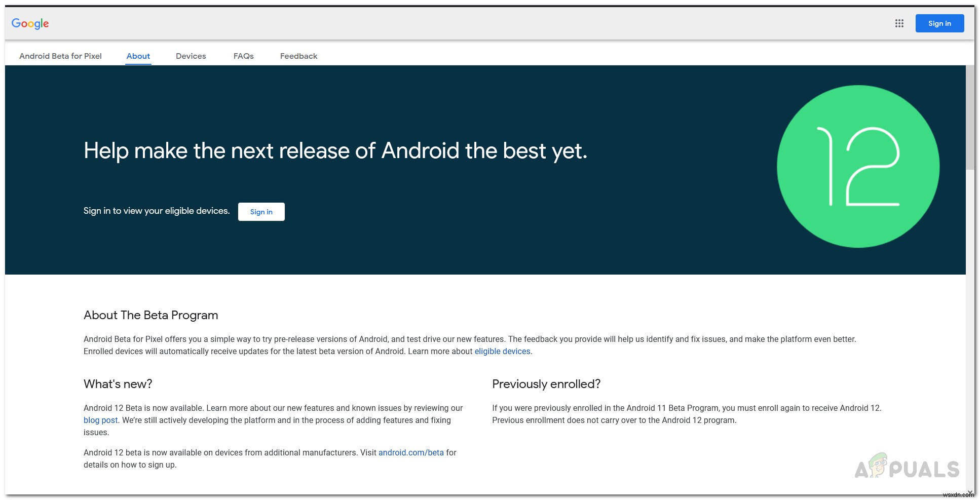Visit the android.com/beta link
The image size is (980, 500).
tap(411, 452)
